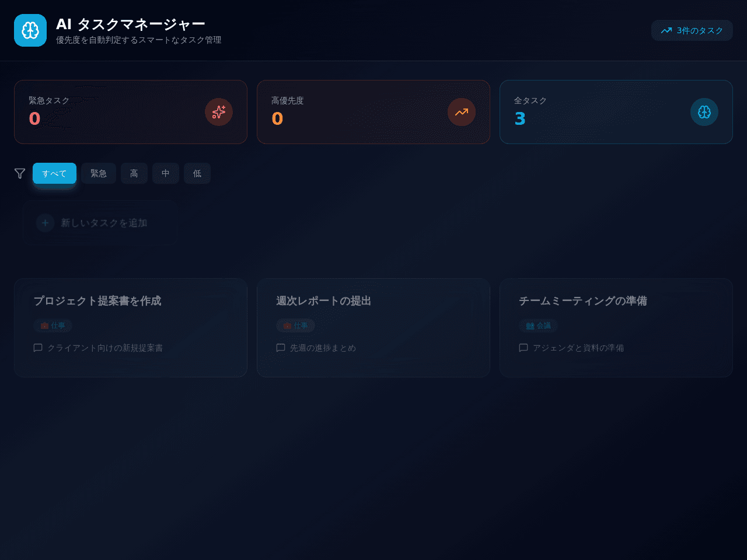The height and width of the screenshot is (560, 747).
Task: Open the チームミーティングの準備 task card
Action: tap(616, 328)
